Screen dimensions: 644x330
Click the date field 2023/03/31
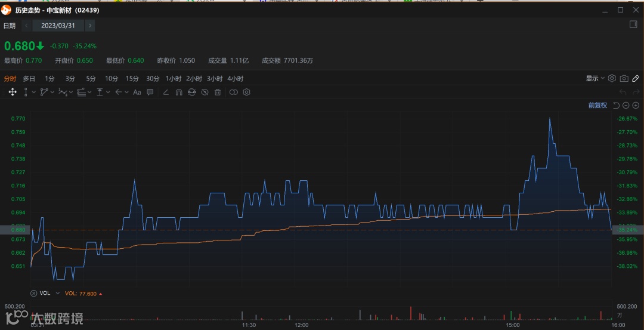[58, 26]
